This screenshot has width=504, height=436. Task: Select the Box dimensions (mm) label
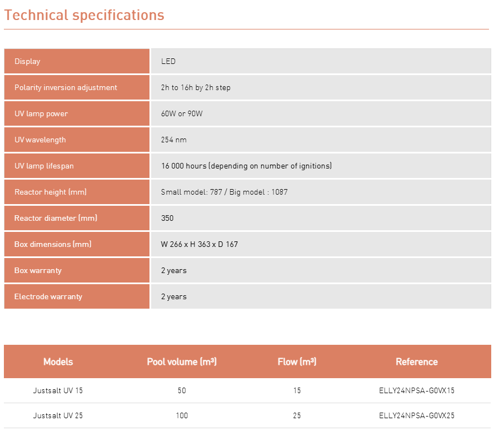click(x=53, y=244)
